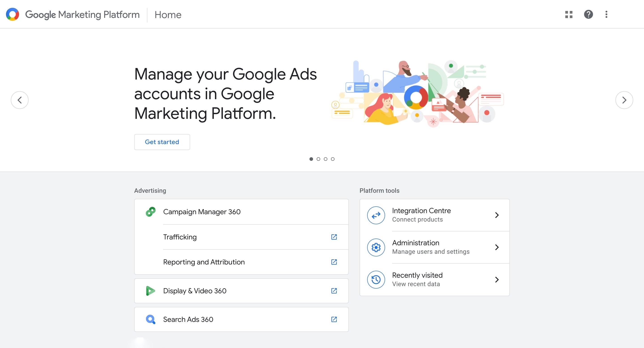
Task: Click the Display & Video 360 icon
Action: [x=150, y=291]
